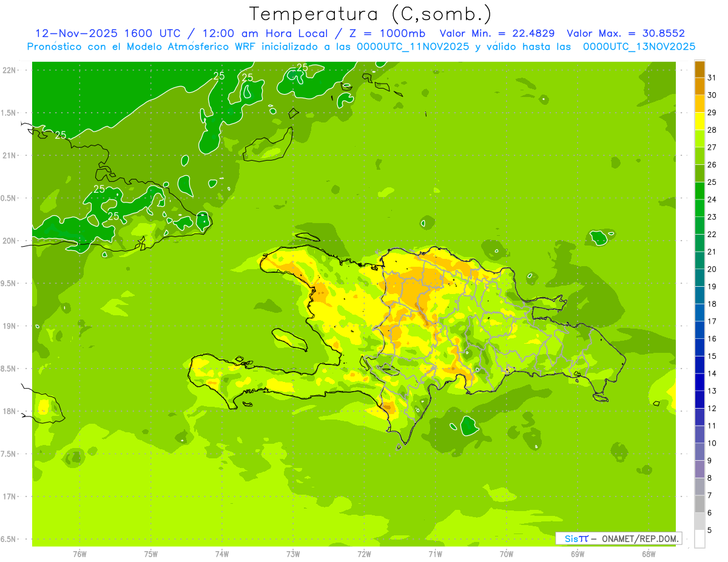The image size is (728, 562).
Task: Click the blue colorbar swatch between 13 and 14
Action: (699, 382)
